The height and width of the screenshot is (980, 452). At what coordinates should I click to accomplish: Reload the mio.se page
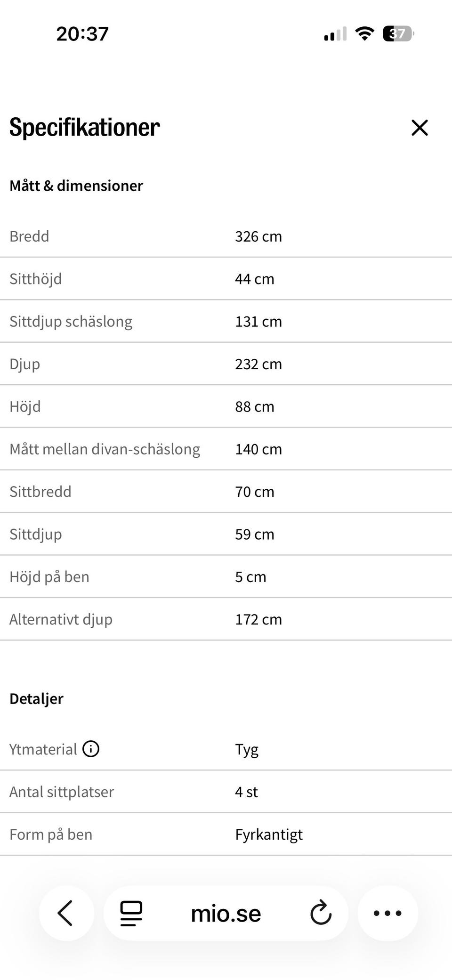321,913
